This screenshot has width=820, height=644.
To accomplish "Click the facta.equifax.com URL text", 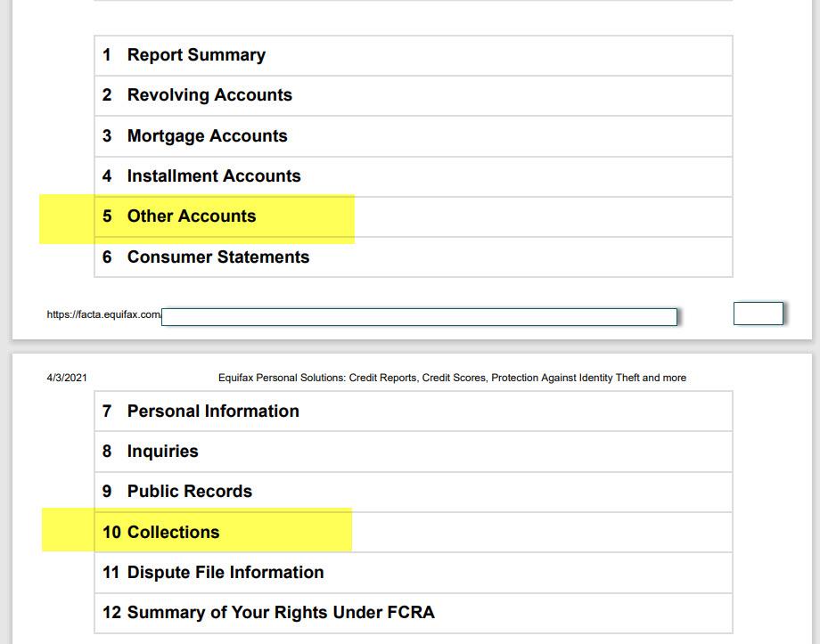I will (104, 314).
